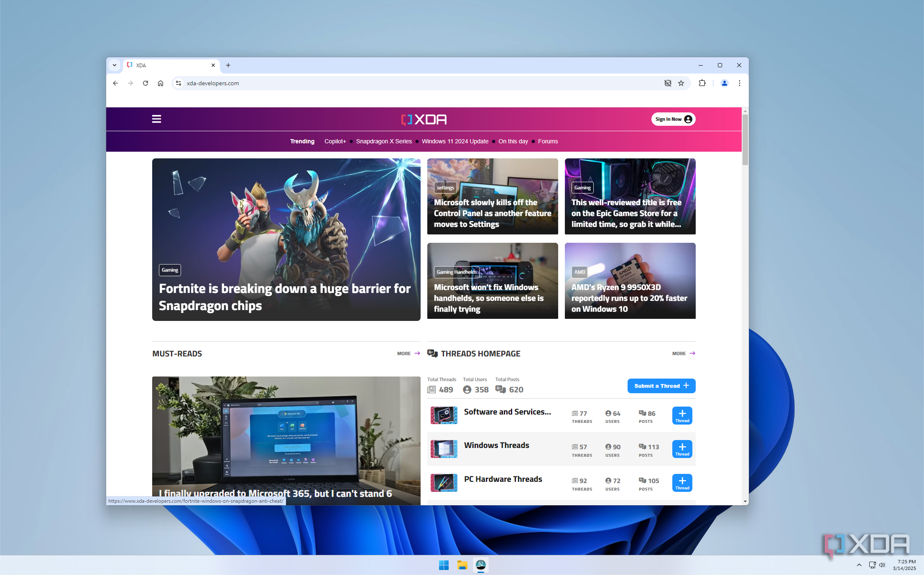Click the XDA logo in header
The height and width of the screenshot is (575, 924).
424,120
